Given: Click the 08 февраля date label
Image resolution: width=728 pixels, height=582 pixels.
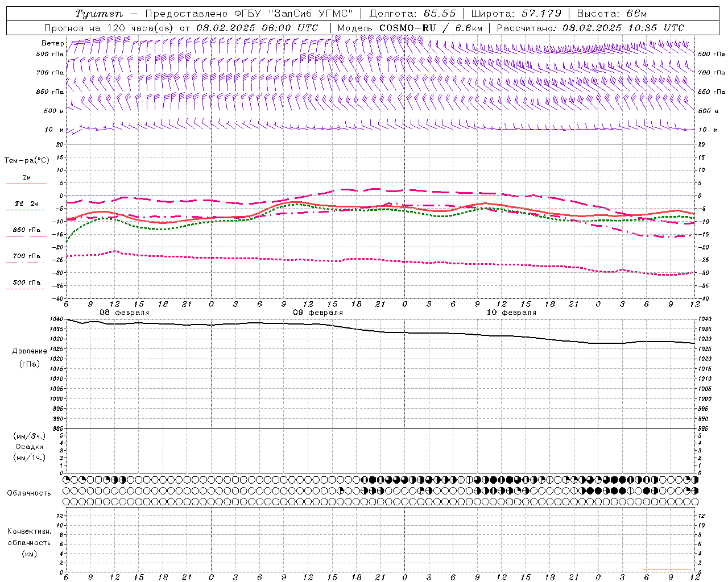Looking at the screenshot, I should click(125, 313).
